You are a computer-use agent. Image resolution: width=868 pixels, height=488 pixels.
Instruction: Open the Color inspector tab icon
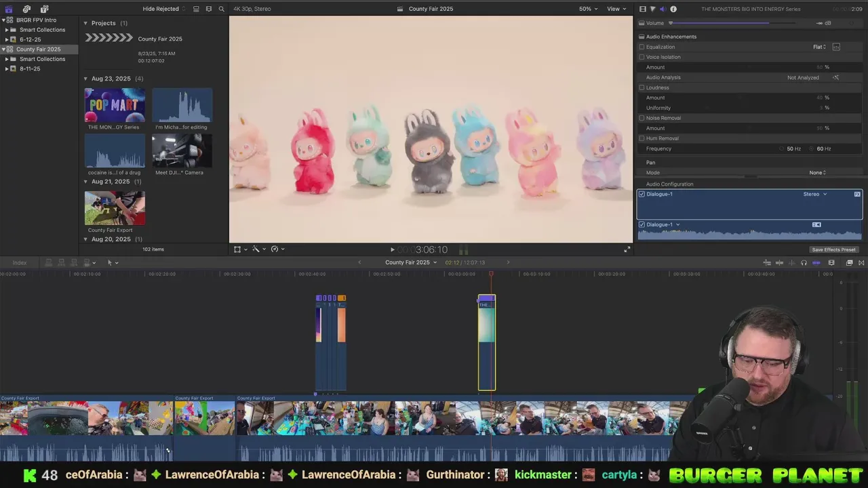(x=653, y=9)
